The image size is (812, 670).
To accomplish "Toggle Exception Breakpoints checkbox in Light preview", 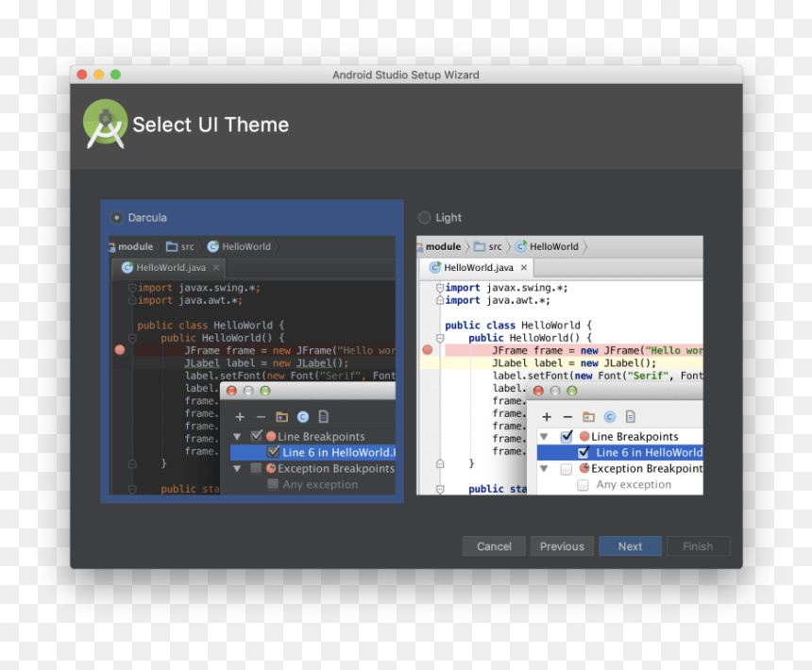I will point(567,469).
